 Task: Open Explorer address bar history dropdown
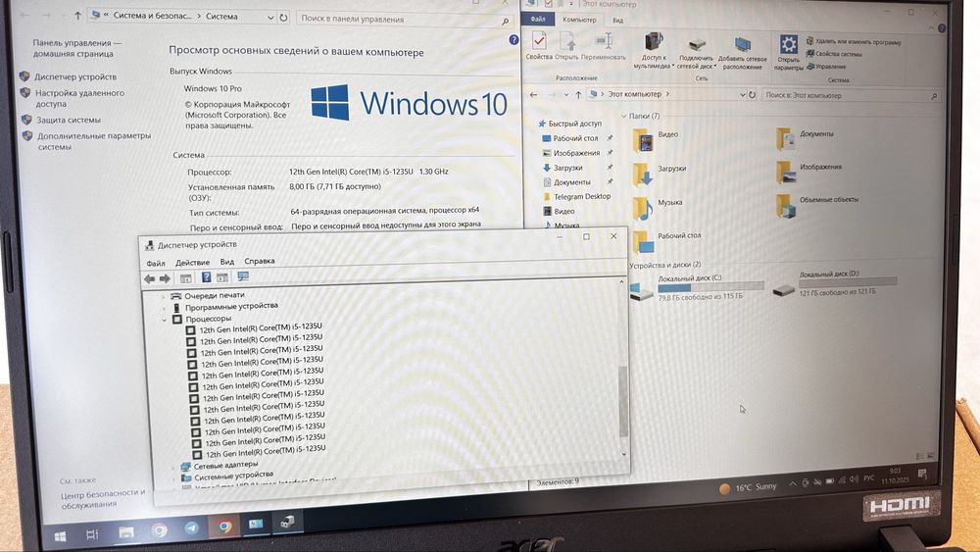(x=742, y=95)
